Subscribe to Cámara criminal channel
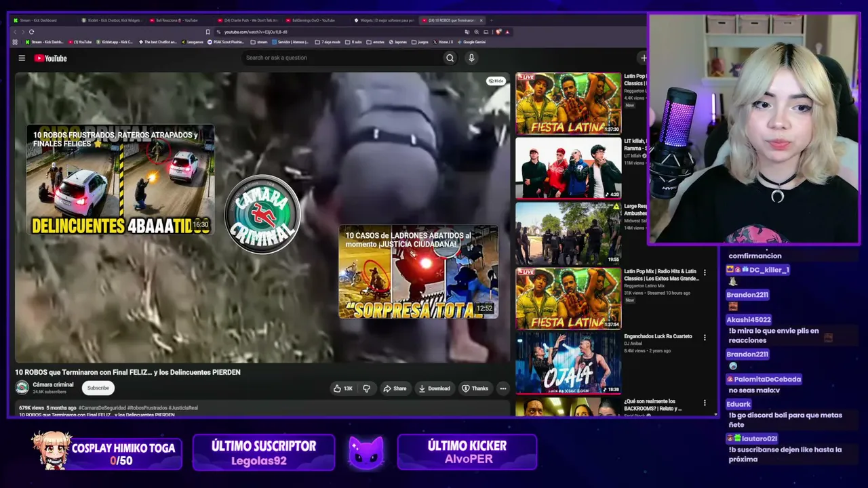 (98, 388)
